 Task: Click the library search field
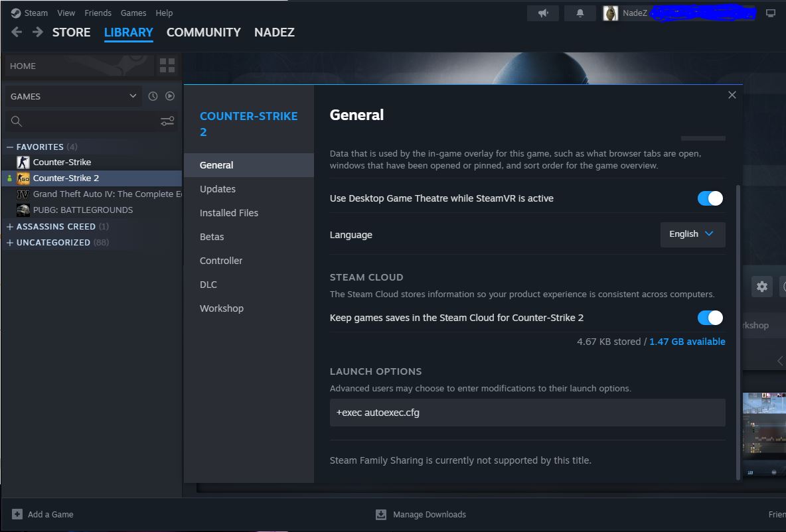click(91, 121)
